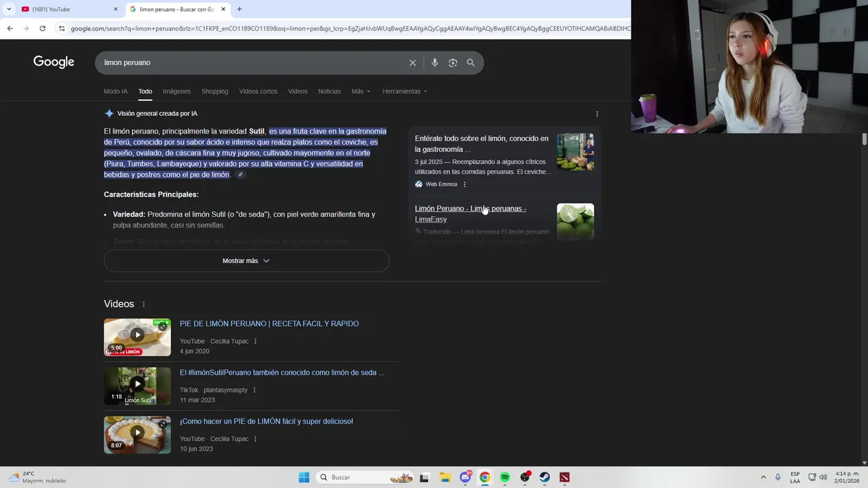Screen dimensions: 868x488
Task: Switch to the Videos tab
Action: click(x=298, y=91)
